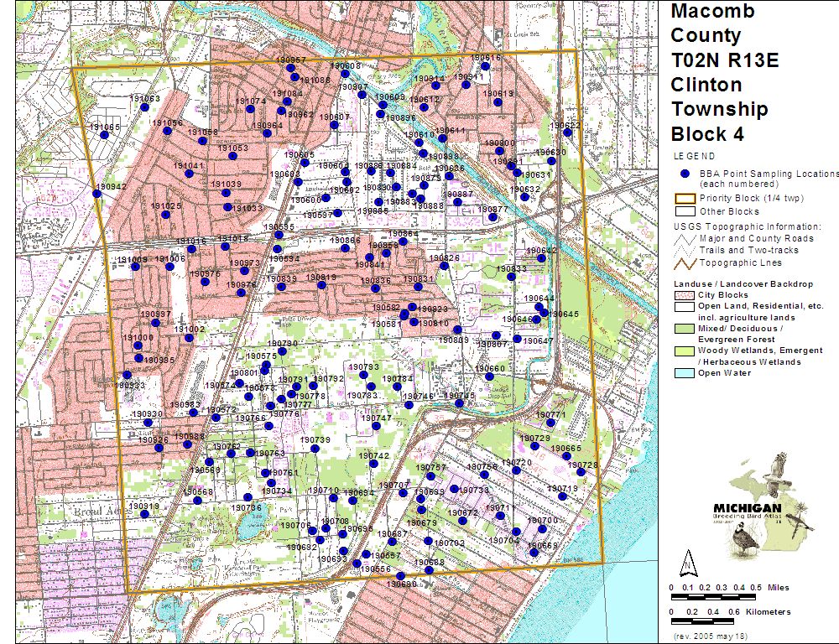Click the Mixed/Deciduous Forest green swatch
The height and width of the screenshot is (644, 839).
coord(685,329)
